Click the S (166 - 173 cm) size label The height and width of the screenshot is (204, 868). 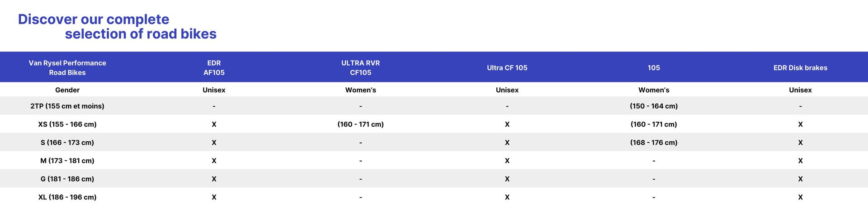tap(67, 142)
